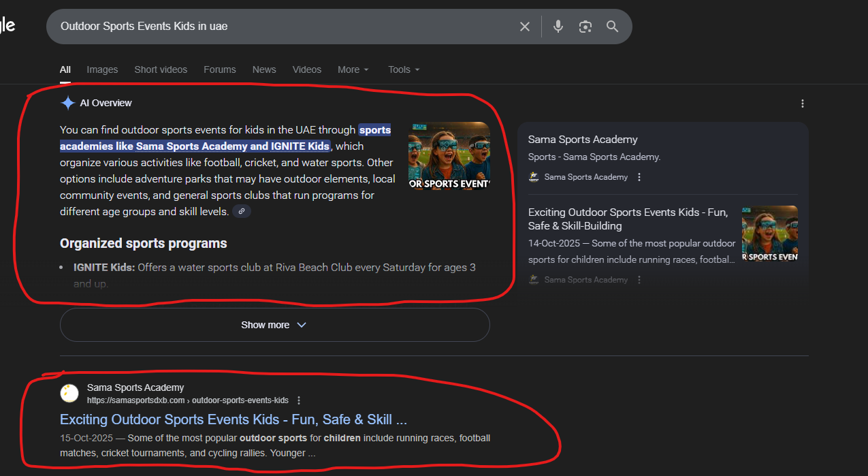Open three-dot menu beside samasportsdxb.com URL

pyautogui.click(x=299, y=400)
